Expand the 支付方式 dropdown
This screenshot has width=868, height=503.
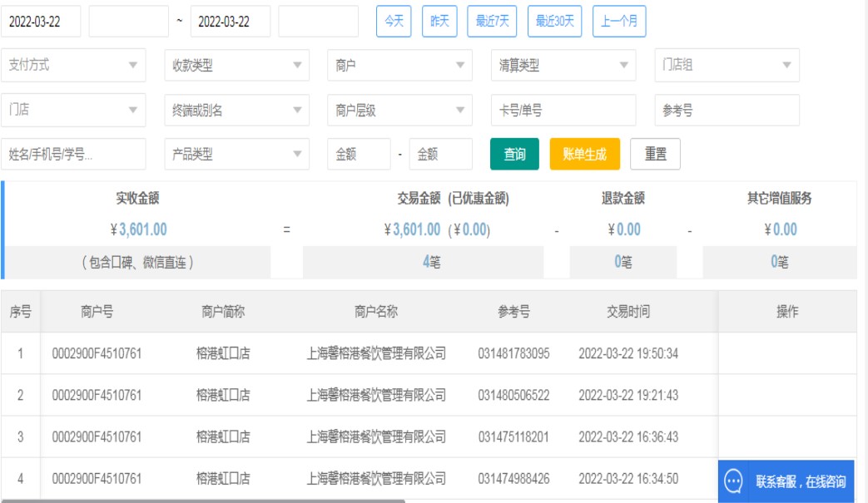pyautogui.click(x=73, y=65)
